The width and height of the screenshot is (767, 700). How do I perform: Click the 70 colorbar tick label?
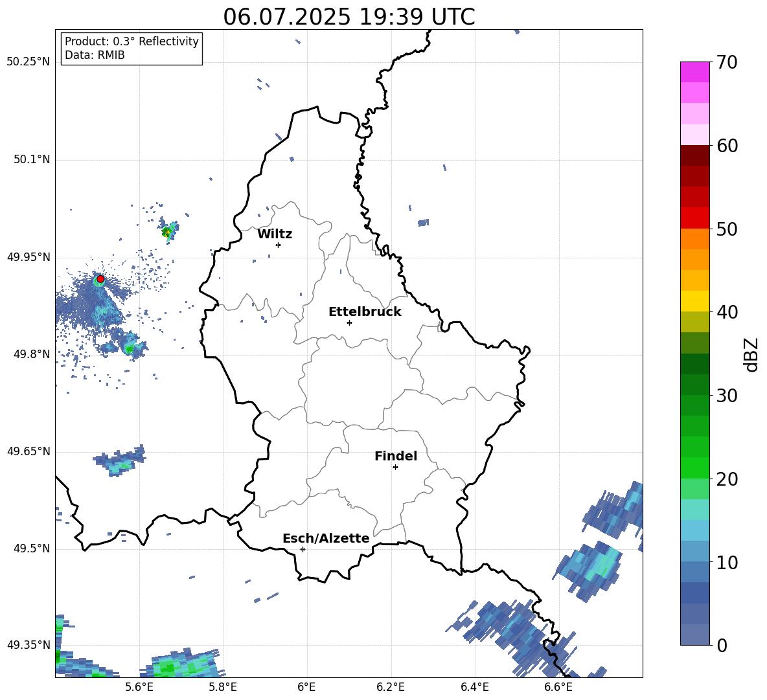coord(726,62)
